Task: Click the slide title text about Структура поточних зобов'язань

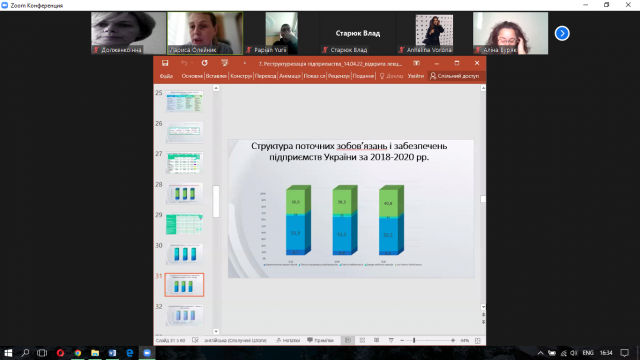Action: [x=349, y=151]
